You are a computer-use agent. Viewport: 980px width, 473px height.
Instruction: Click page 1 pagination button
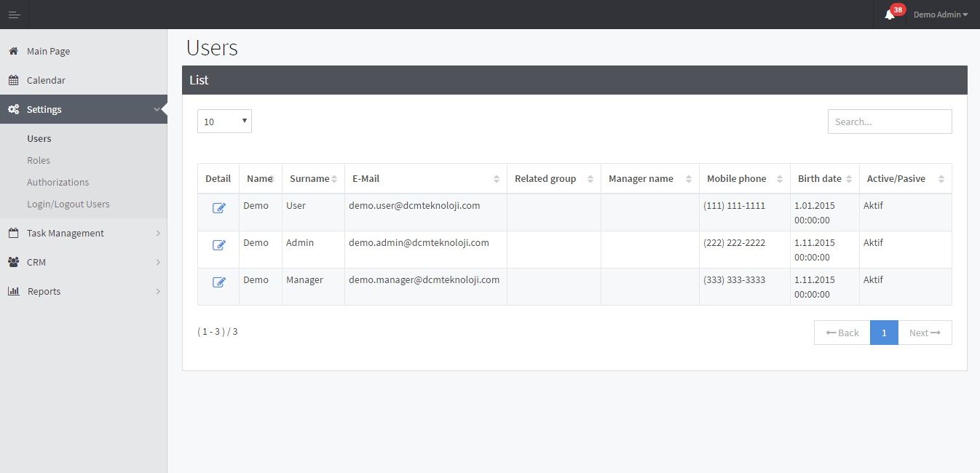884,333
